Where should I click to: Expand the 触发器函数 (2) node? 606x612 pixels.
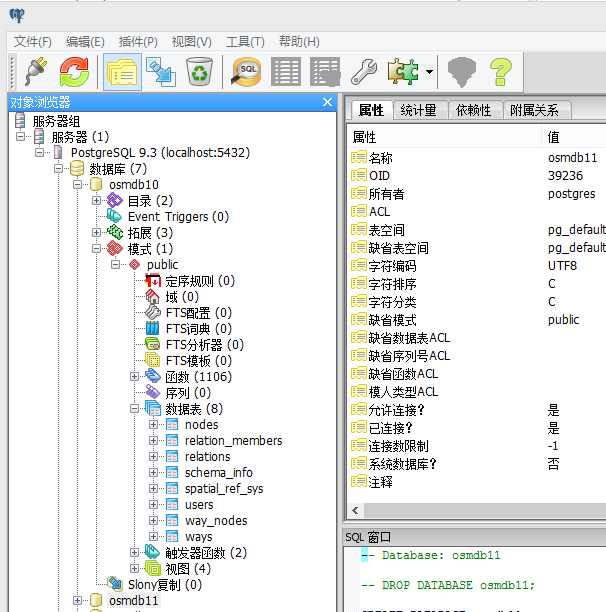[x=134, y=553]
